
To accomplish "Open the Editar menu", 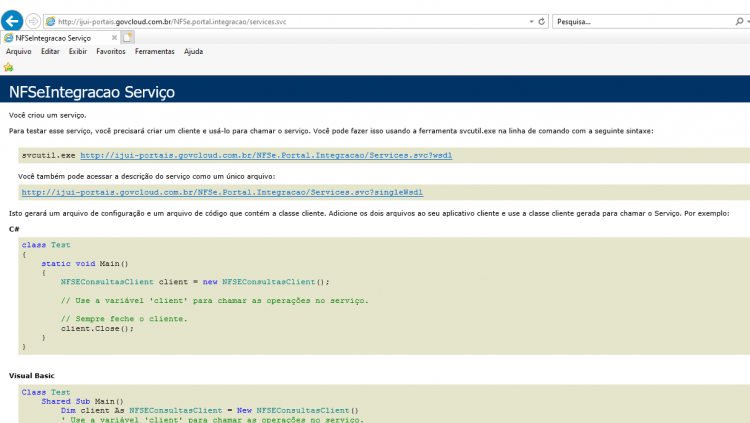I will coord(50,51).
